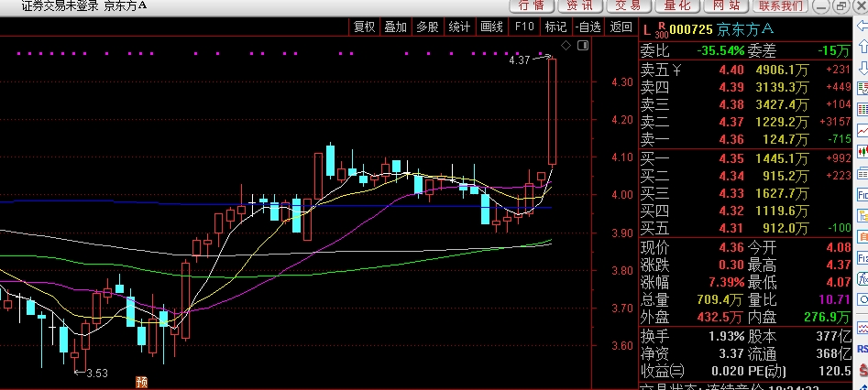Toggle the panel layout square icon above chart
Screen dimensions: 868x390
click(583, 46)
